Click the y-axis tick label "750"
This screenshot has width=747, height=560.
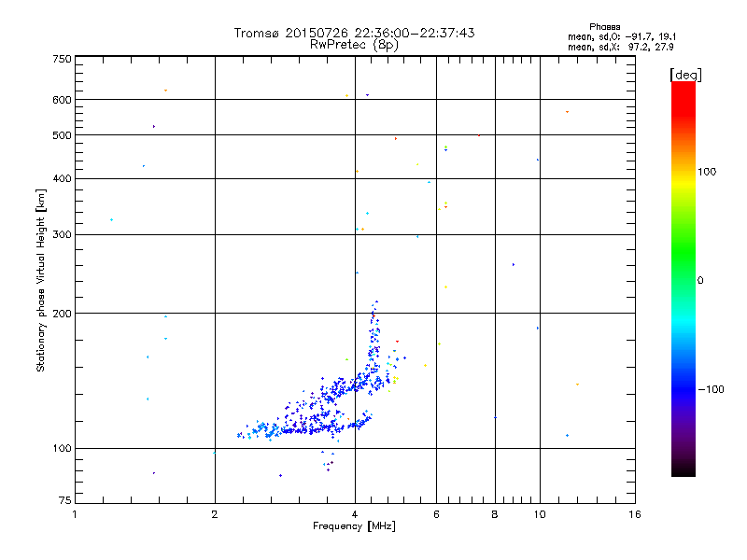pyautogui.click(x=63, y=59)
